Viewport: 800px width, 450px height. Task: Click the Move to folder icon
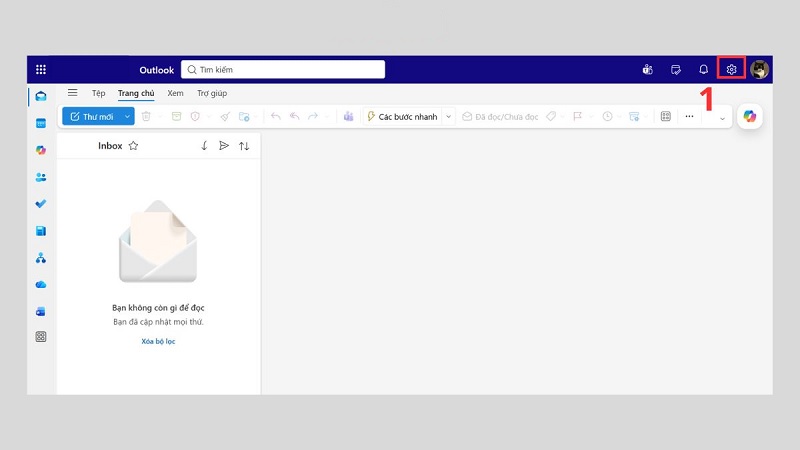[x=244, y=116]
